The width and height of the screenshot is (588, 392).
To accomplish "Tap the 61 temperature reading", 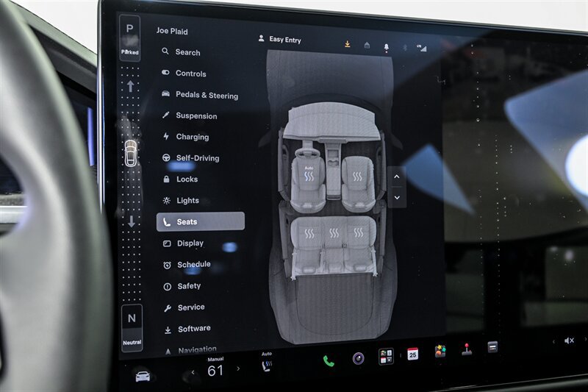I will click(x=215, y=371).
